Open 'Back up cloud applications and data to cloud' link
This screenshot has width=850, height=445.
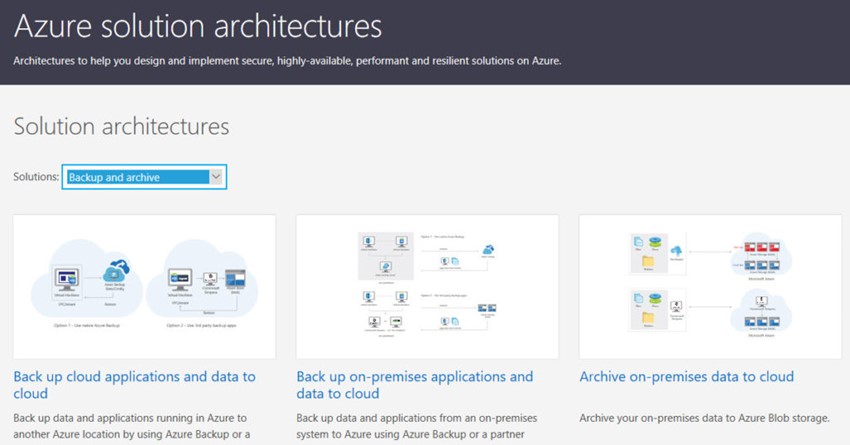coord(134,385)
